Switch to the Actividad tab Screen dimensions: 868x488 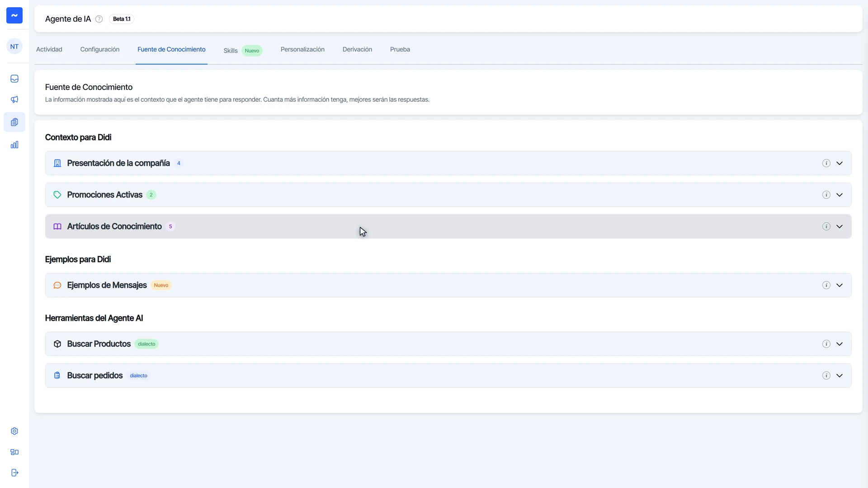(49, 49)
